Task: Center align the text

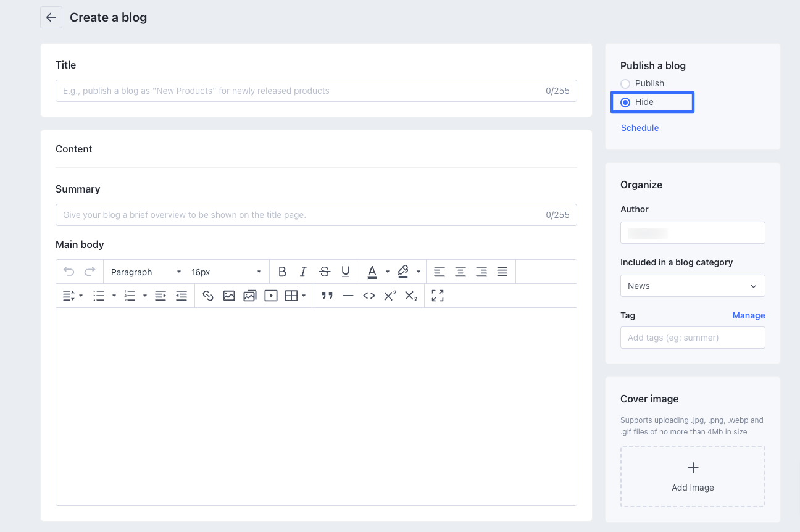Action: point(460,272)
